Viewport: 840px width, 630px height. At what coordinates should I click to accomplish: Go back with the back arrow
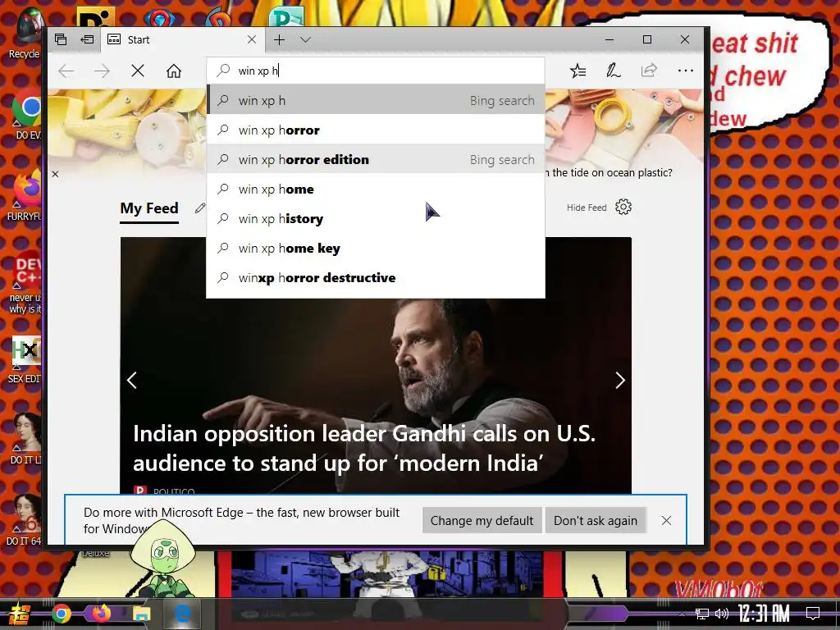66,71
